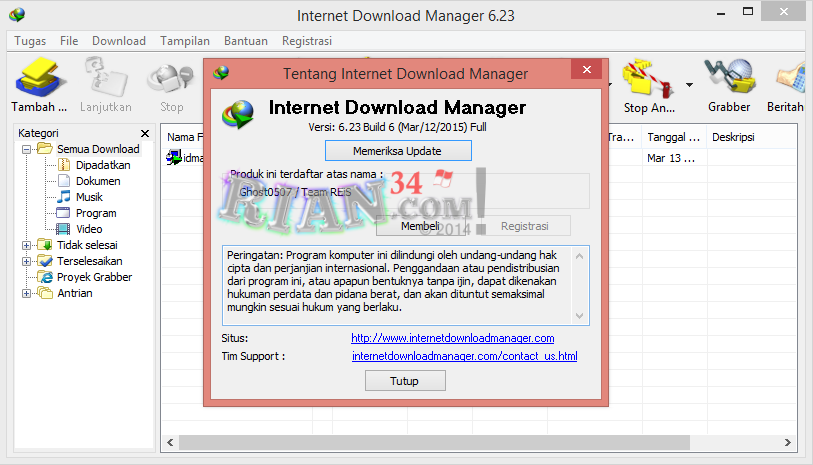Viewport: 813px width, 465px height.
Task: Open the Tampilan menu
Action: (x=185, y=41)
